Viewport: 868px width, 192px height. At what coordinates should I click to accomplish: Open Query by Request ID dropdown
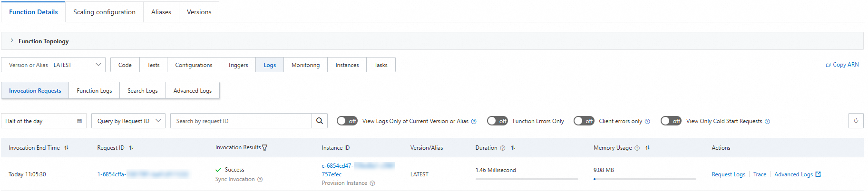pos(128,121)
